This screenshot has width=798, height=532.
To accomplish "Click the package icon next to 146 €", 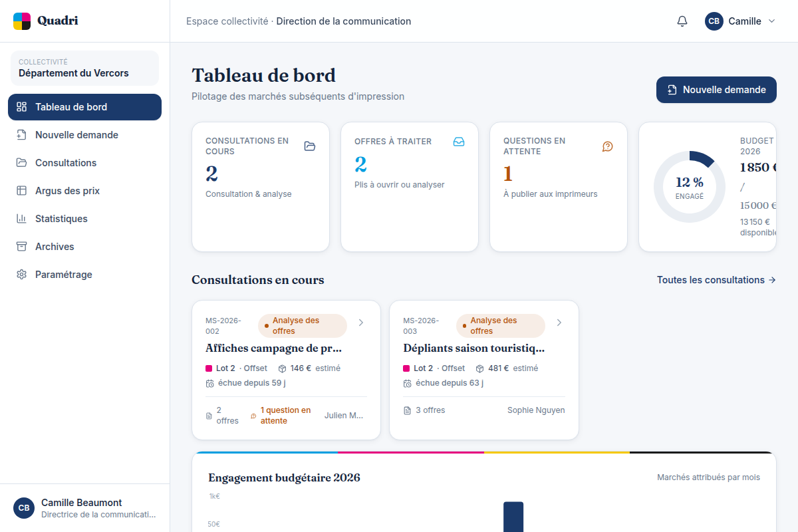I will (x=282, y=368).
